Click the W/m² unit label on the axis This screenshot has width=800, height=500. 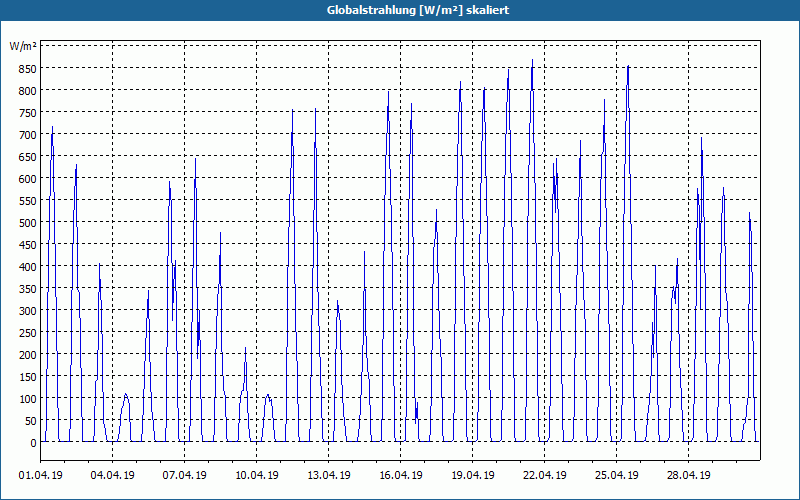coord(23,46)
